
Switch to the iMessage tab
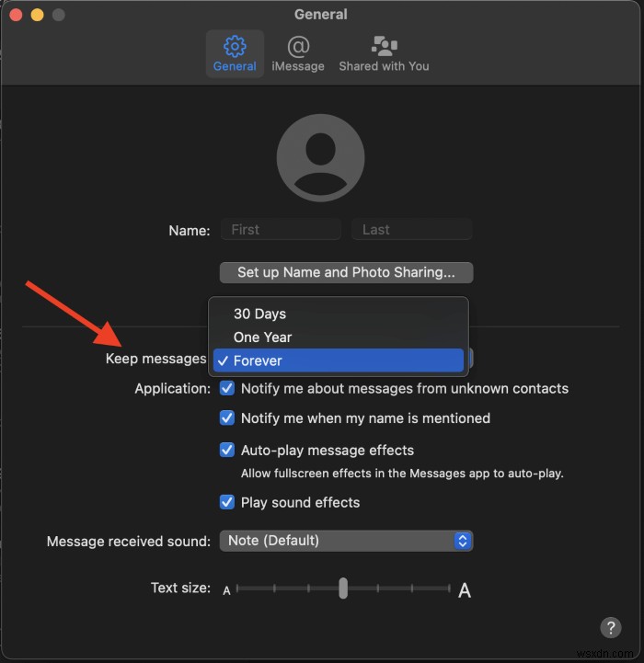[x=298, y=53]
